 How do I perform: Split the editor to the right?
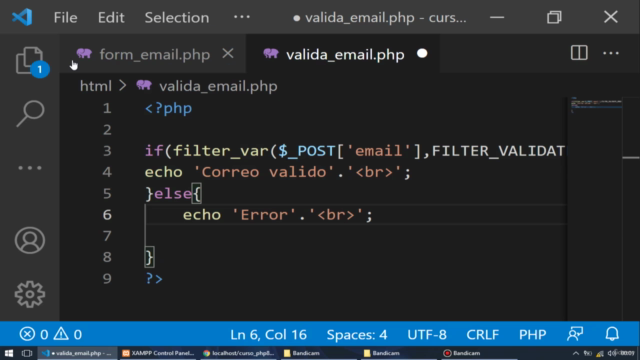579,53
